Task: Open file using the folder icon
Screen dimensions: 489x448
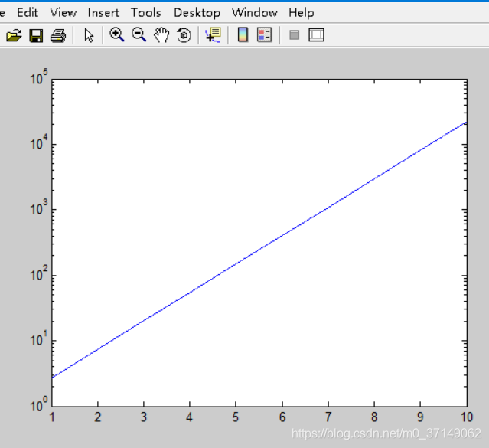Action: point(14,35)
